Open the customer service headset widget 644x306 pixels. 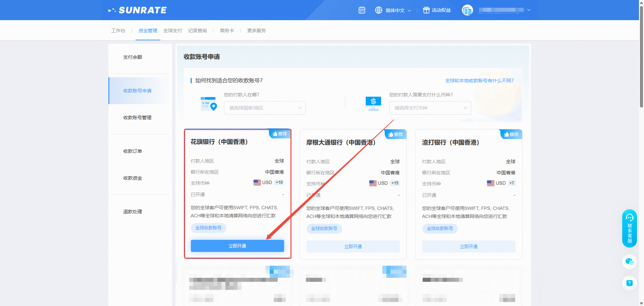coord(629,228)
